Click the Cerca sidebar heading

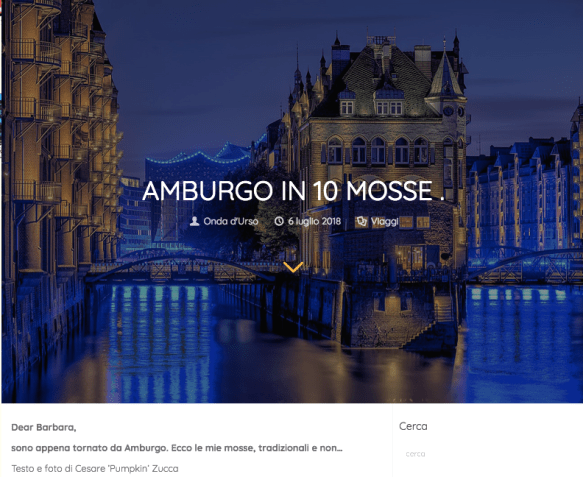click(x=413, y=426)
